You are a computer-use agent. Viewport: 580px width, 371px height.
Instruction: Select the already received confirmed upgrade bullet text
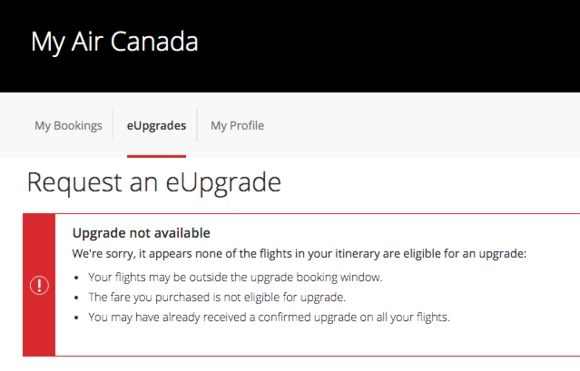coord(269,317)
